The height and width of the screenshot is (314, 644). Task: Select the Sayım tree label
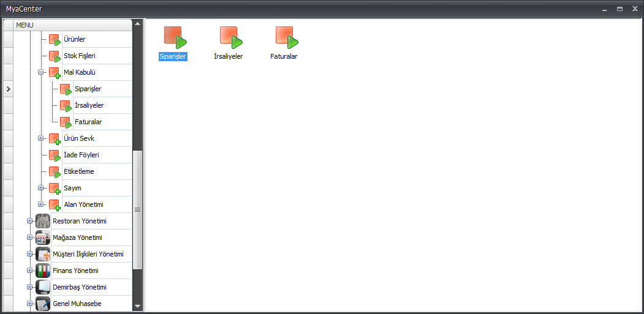(72, 188)
